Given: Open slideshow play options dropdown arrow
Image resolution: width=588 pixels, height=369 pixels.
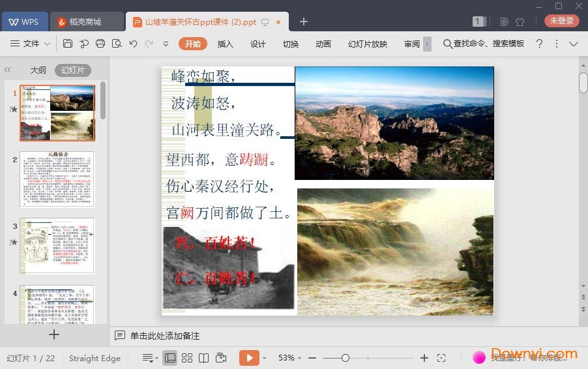Looking at the screenshot, I should click(x=265, y=358).
